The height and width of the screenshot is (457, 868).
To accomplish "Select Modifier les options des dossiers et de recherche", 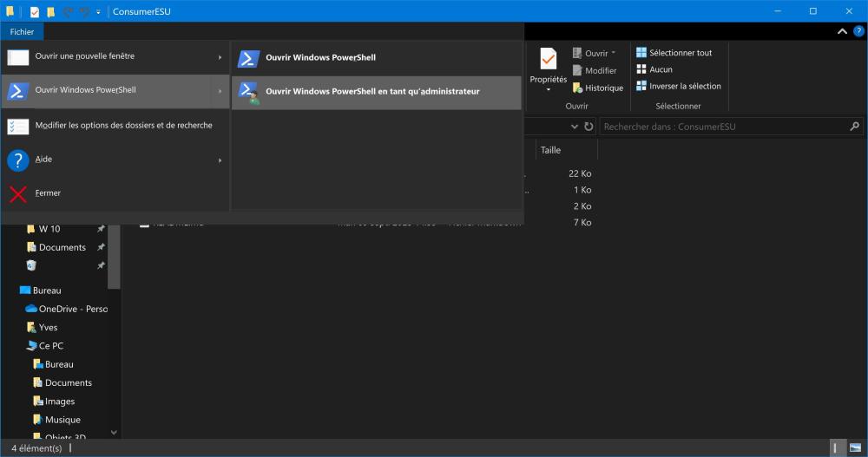I will pos(123,125).
